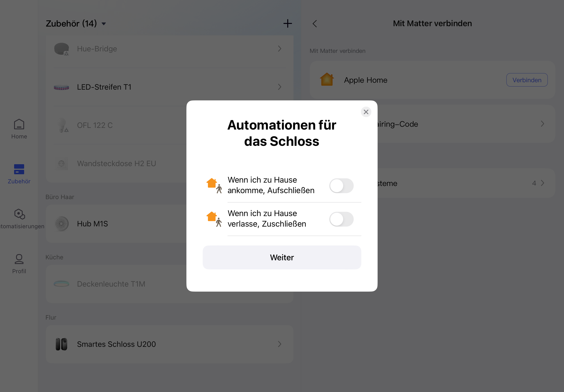Open Smartes Schloss U200 chevron
564x392 pixels.
point(279,344)
